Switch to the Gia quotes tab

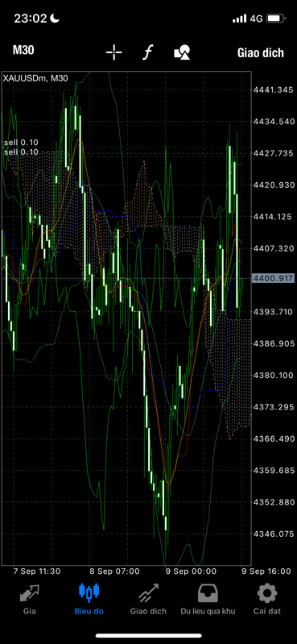pyautogui.click(x=30, y=599)
